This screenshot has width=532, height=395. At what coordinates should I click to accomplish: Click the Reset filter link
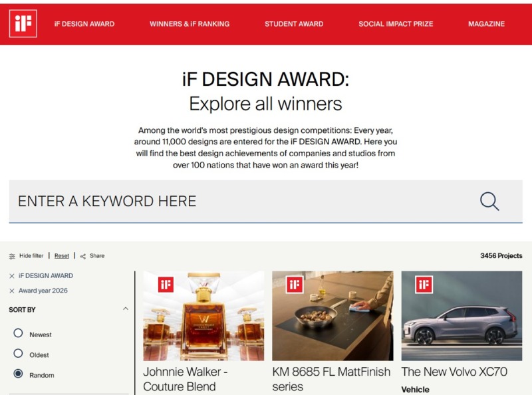62,256
